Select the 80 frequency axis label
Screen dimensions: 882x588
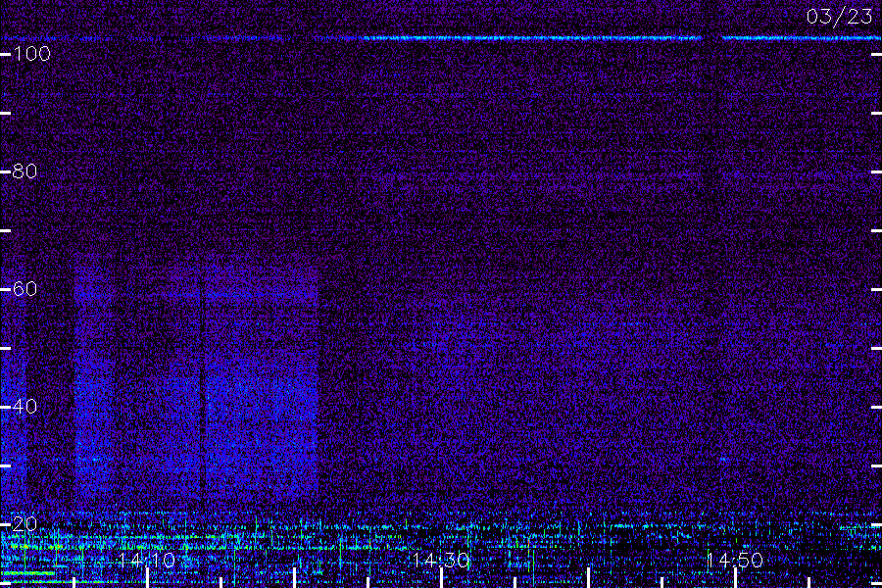click(24, 171)
